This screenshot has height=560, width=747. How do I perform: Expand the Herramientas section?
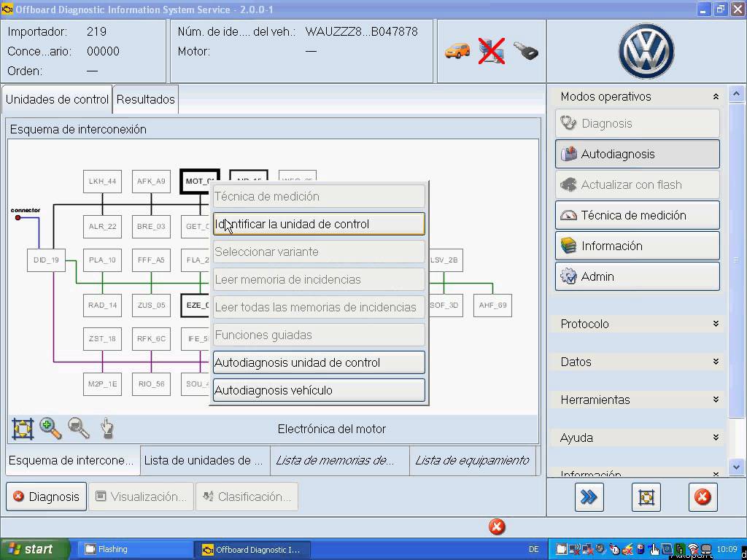[x=636, y=400]
